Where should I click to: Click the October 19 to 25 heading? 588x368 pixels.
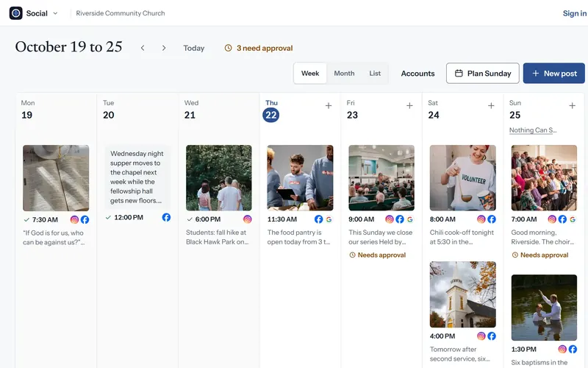click(68, 47)
